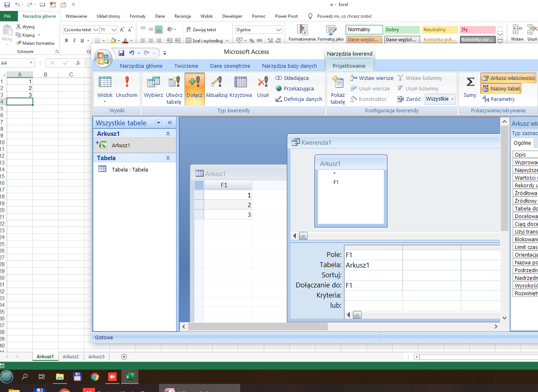538x392 pixels.
Task: Run the query with Uruchom in Access
Action: click(127, 87)
